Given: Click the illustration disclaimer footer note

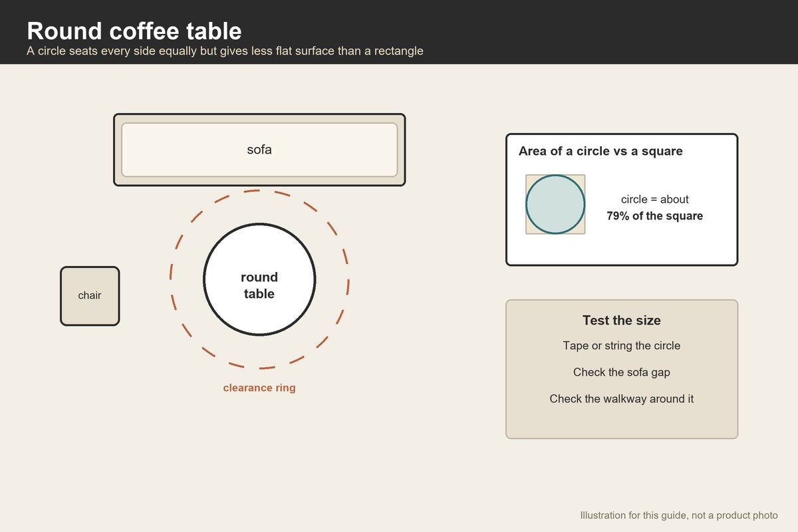Looking at the screenshot, I should (x=679, y=515).
